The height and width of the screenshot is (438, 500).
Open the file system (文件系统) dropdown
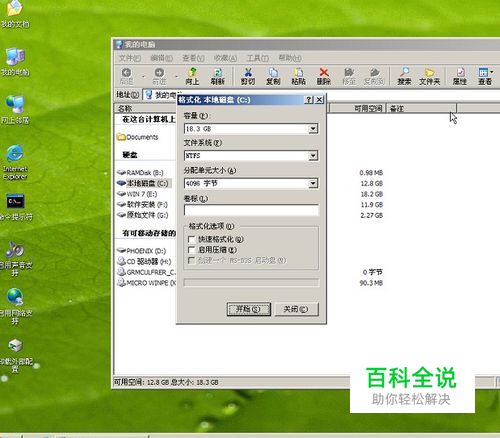[313, 156]
